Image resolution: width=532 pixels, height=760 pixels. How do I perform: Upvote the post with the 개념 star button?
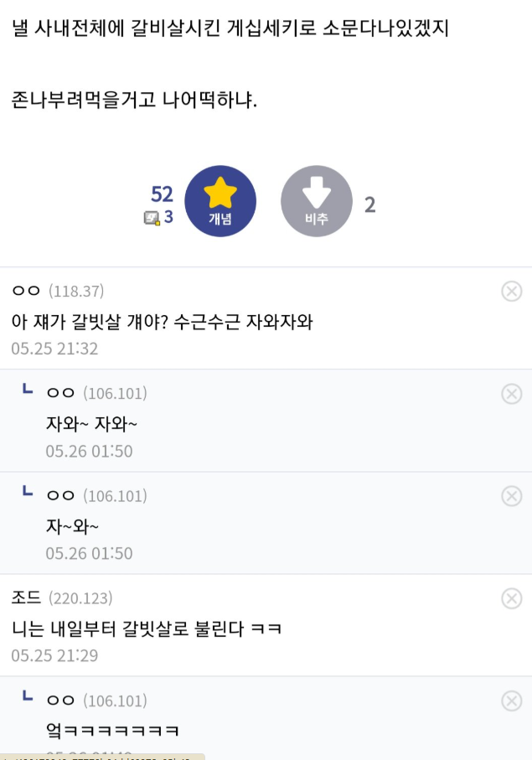(220, 201)
